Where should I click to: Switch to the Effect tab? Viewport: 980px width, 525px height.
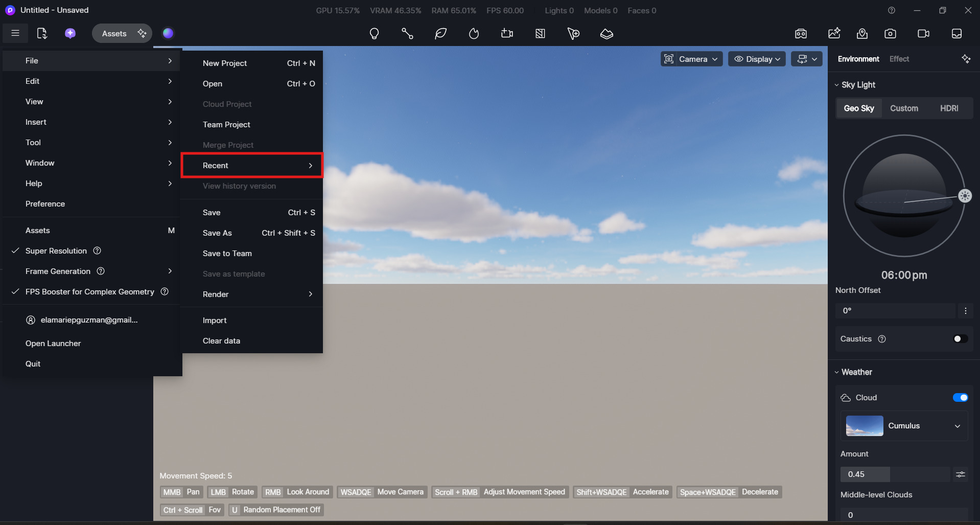pos(899,59)
